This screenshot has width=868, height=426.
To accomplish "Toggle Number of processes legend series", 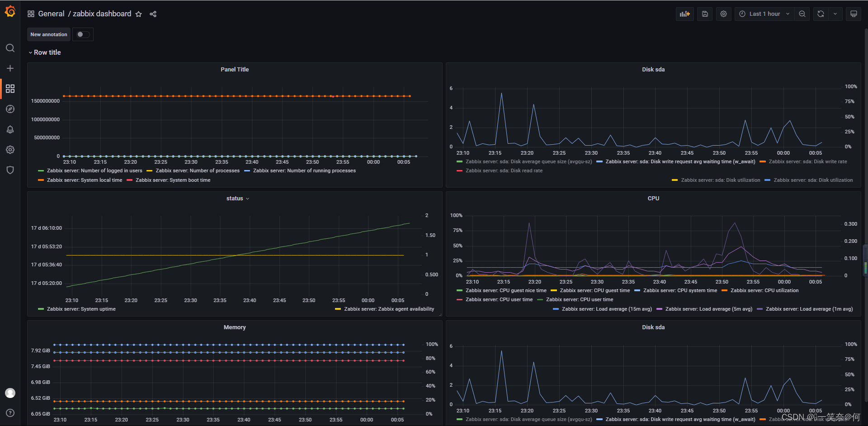I will [198, 171].
